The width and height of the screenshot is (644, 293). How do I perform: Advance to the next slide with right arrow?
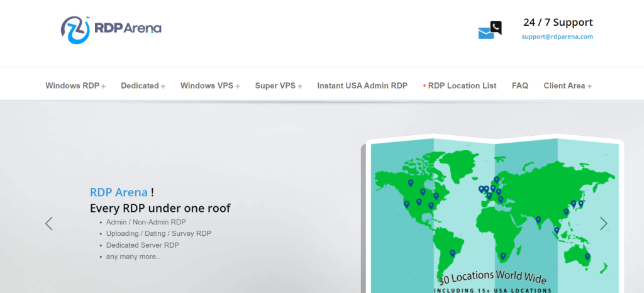coord(603,224)
